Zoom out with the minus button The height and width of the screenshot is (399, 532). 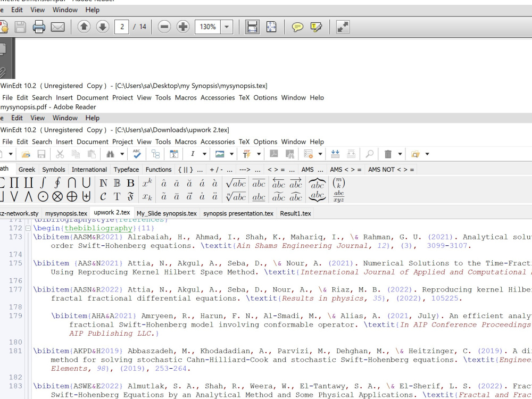164,27
